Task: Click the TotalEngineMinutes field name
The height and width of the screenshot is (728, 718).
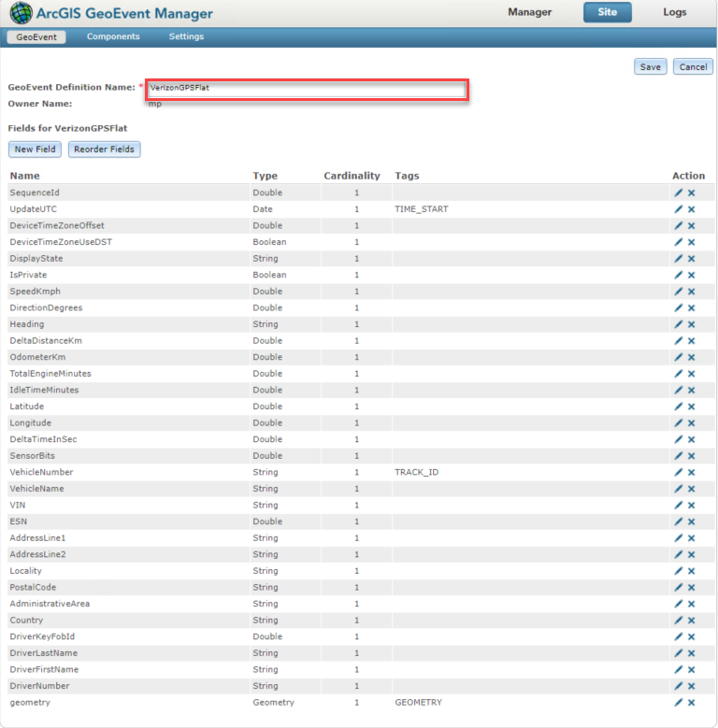Action: [50, 373]
